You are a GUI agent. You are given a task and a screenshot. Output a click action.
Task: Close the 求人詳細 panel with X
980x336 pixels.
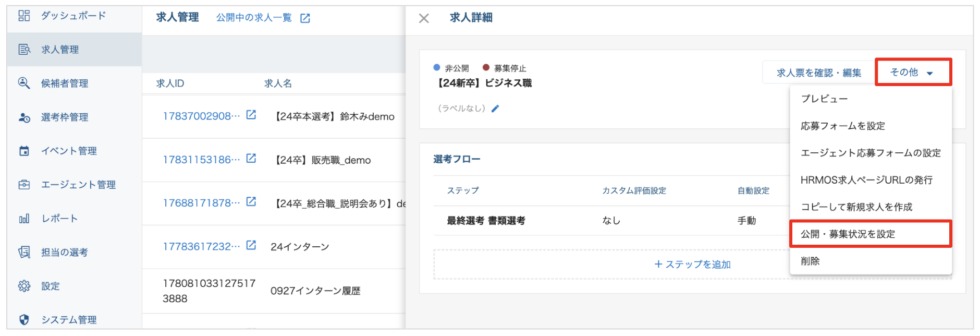[x=424, y=19]
